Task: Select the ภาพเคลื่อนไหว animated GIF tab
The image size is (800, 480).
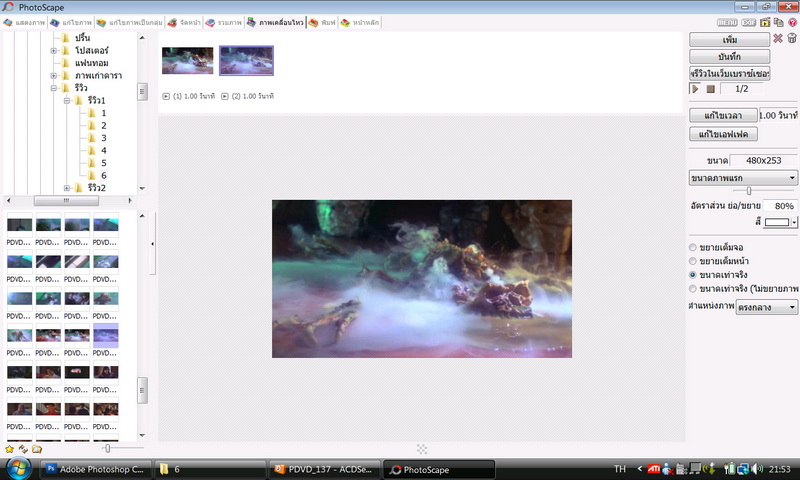Action: point(275,22)
